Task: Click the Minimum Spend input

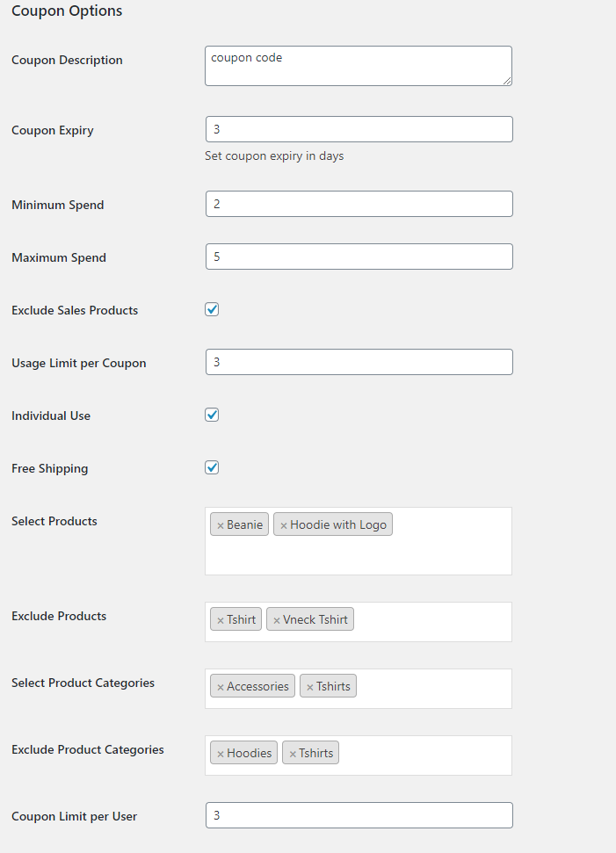Action: [358, 203]
